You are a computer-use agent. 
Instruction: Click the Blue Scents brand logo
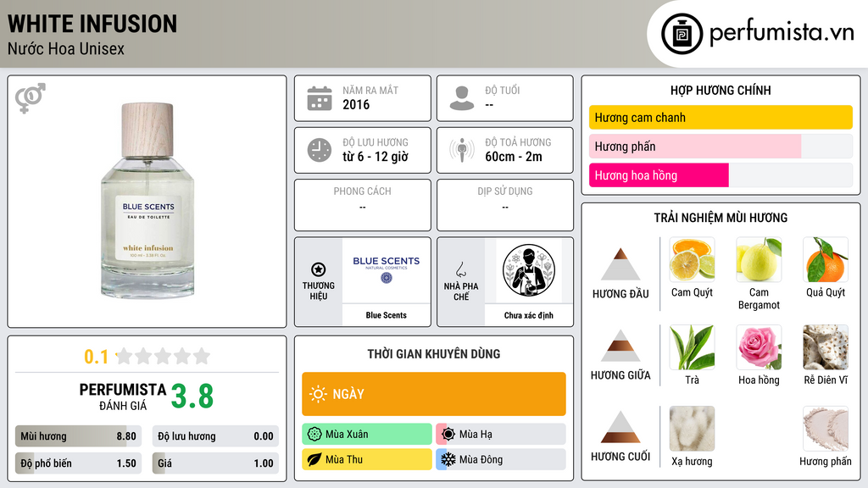387,269
